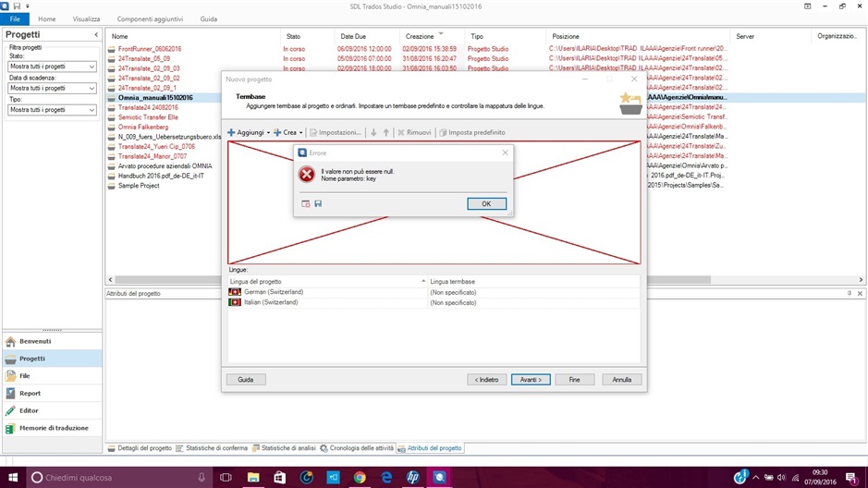The image size is (868, 488).
Task: Switch to Statistiche di analisi tab
Action: pos(284,448)
